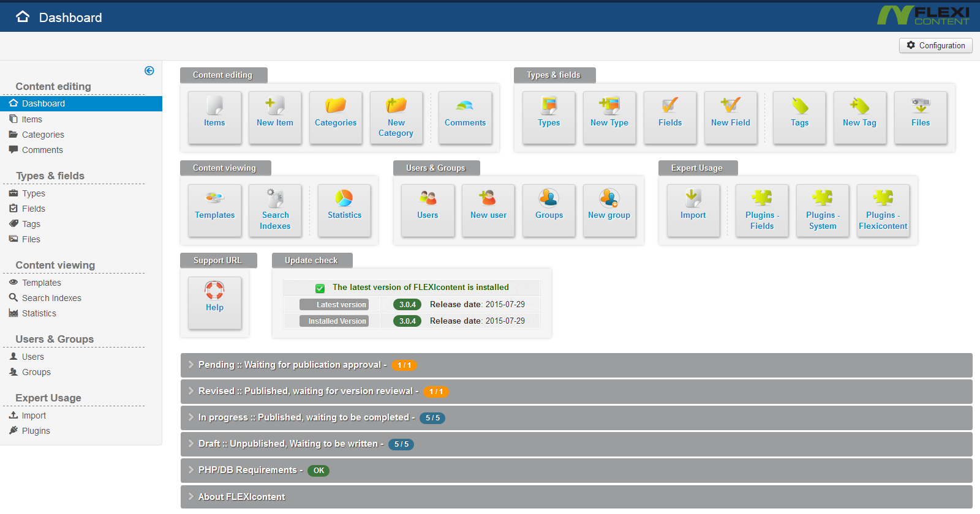Open the Plugins - System tile
Screen dimensions: 980x514
click(x=823, y=210)
